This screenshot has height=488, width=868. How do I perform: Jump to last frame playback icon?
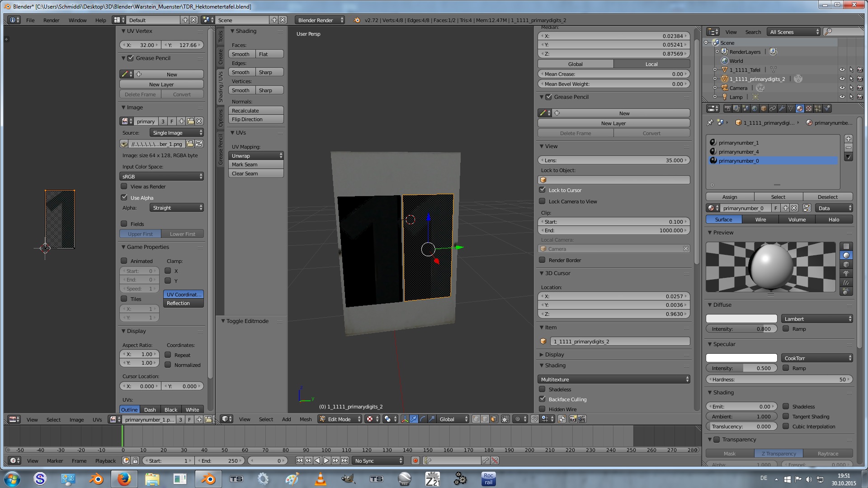click(x=344, y=460)
